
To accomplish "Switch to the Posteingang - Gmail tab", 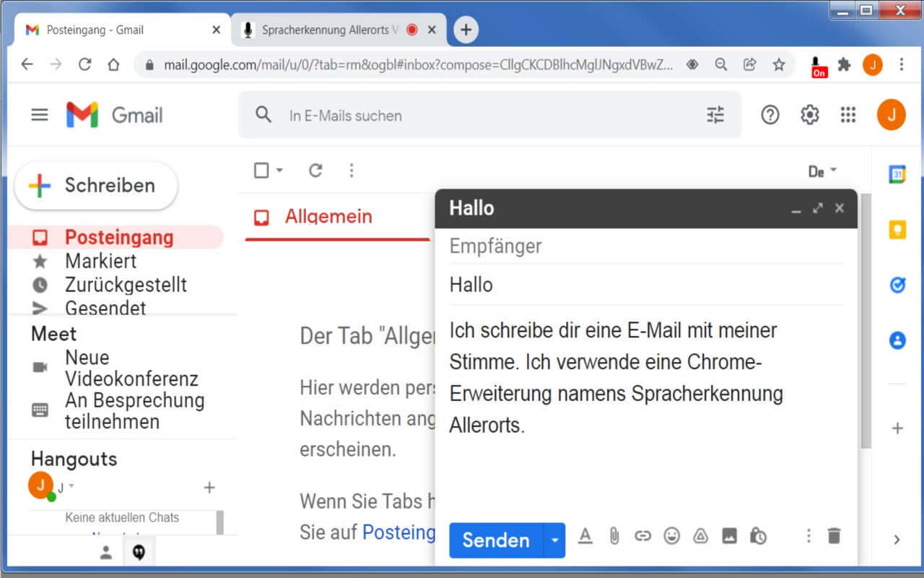I will [123, 30].
